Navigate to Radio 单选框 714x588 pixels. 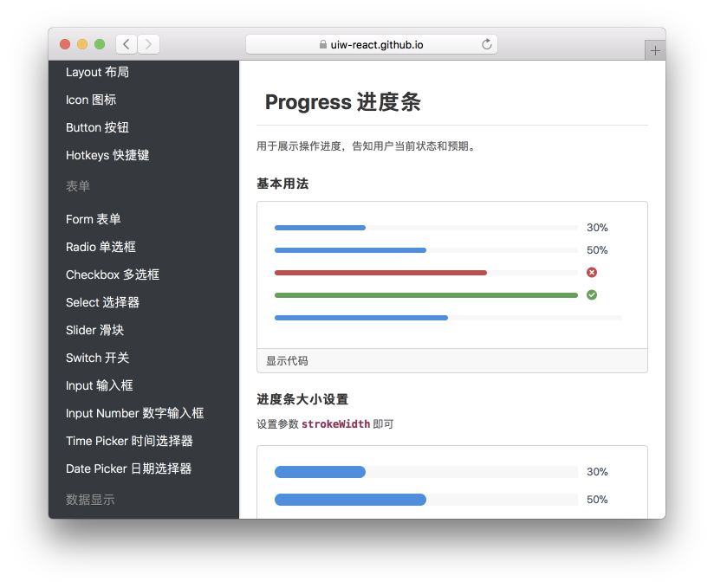101,247
